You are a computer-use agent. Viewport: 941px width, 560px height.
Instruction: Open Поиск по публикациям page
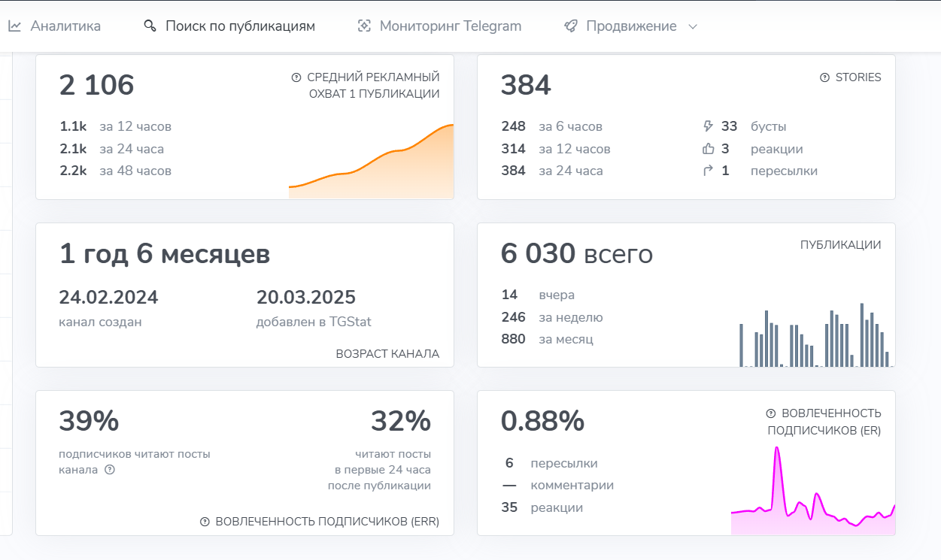pos(229,26)
